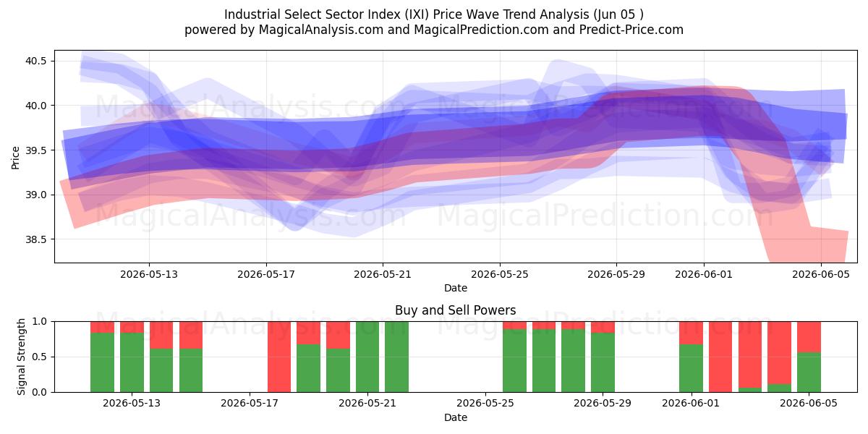Click the last bar near 2026-06-05
Screen dimensions: 868x434
(809, 357)
